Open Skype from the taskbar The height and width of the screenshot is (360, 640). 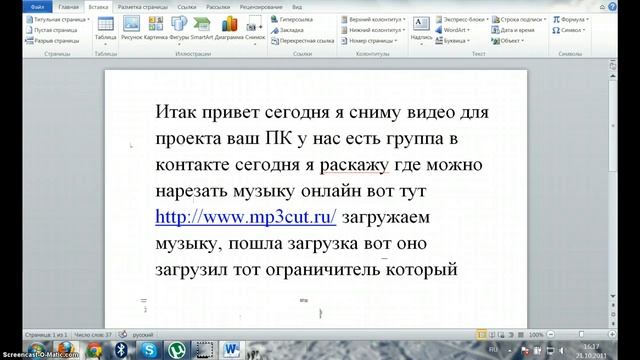149,350
